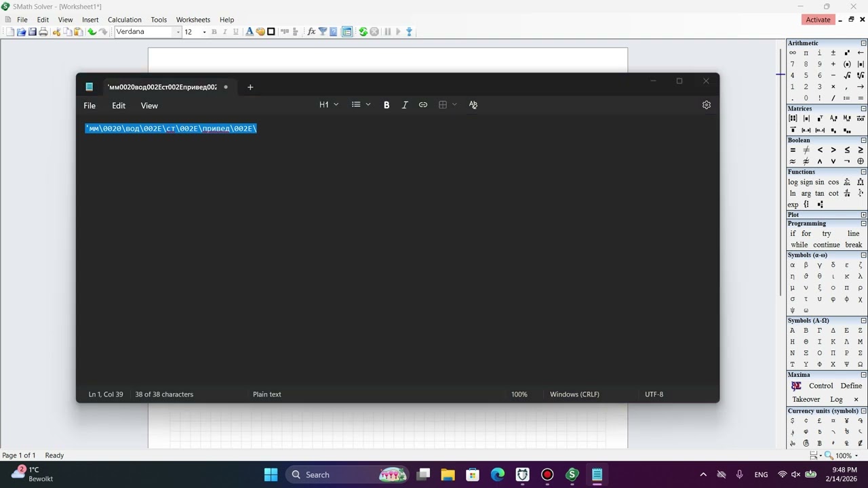Open Notepad's View menu
This screenshot has width=868, height=488.
click(x=149, y=106)
